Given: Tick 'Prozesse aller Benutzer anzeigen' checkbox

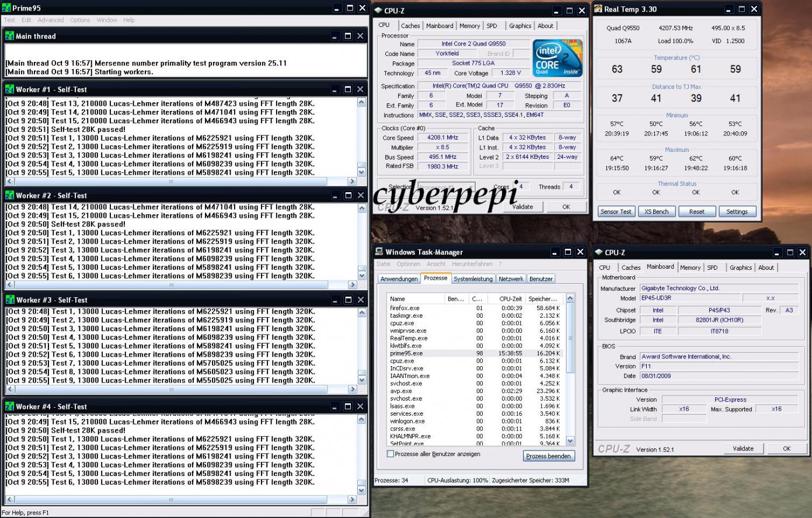Looking at the screenshot, I should point(390,454).
